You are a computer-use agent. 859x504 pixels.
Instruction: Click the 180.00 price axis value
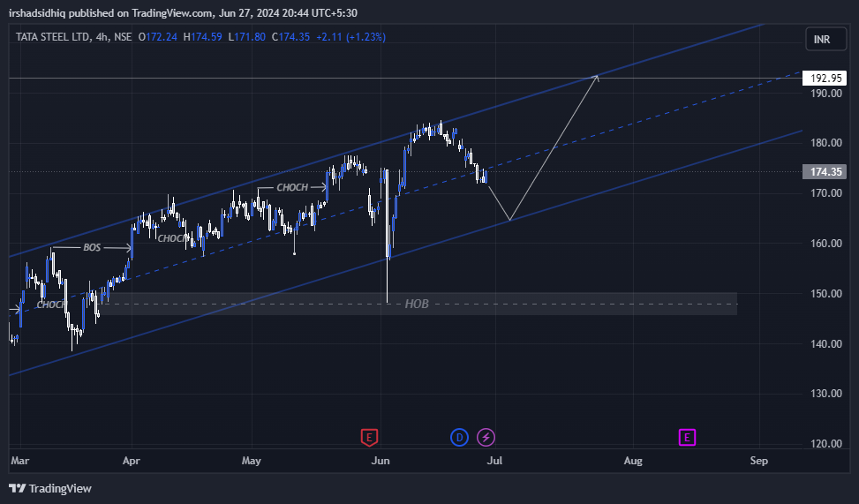[826, 142]
